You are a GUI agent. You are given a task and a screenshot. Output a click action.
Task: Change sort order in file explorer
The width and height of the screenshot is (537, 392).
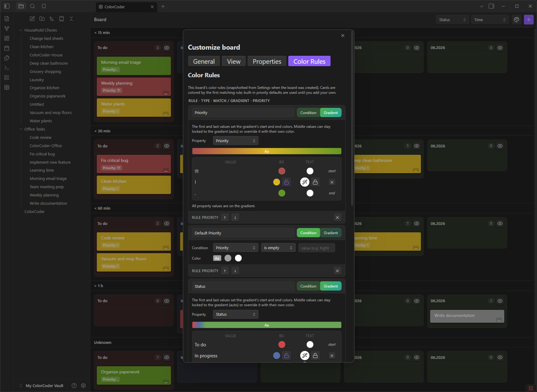pyautogui.click(x=52, y=19)
